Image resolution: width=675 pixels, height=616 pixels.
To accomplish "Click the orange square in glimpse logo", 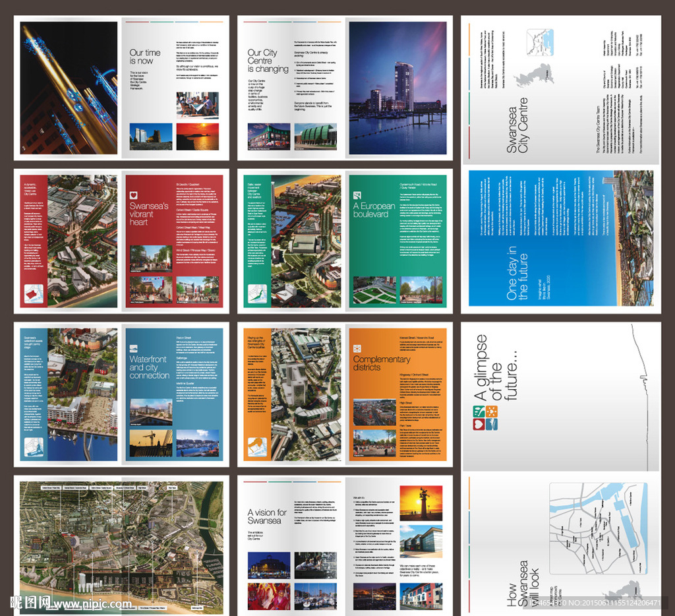I will coord(492,412).
